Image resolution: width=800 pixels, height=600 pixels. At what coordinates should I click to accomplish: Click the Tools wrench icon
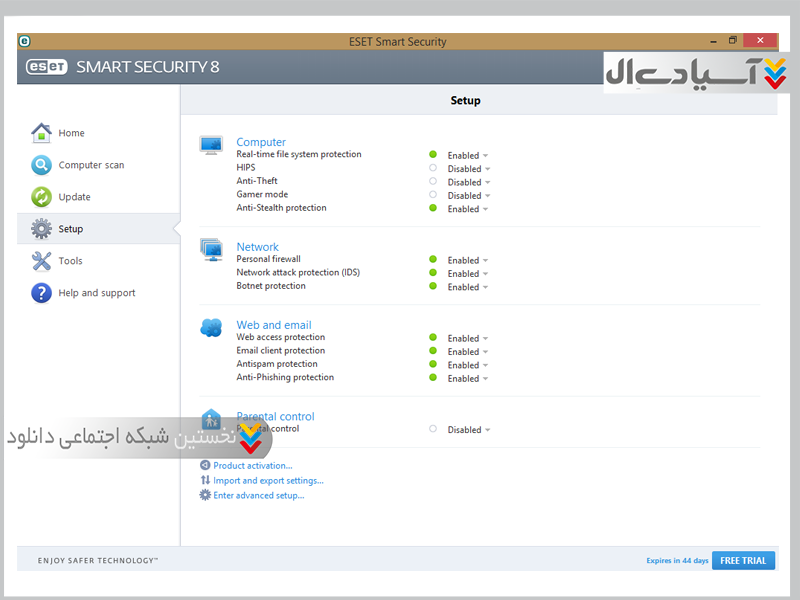pyautogui.click(x=41, y=261)
